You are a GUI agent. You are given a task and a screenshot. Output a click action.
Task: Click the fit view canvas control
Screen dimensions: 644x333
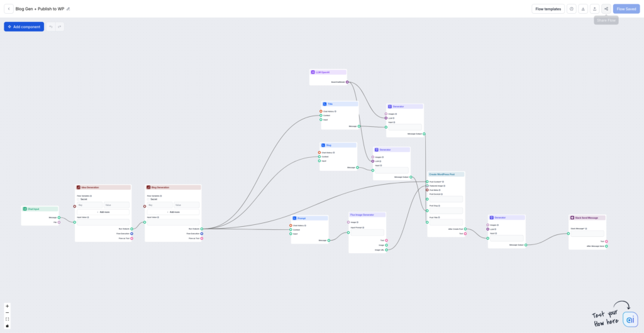coord(8,319)
